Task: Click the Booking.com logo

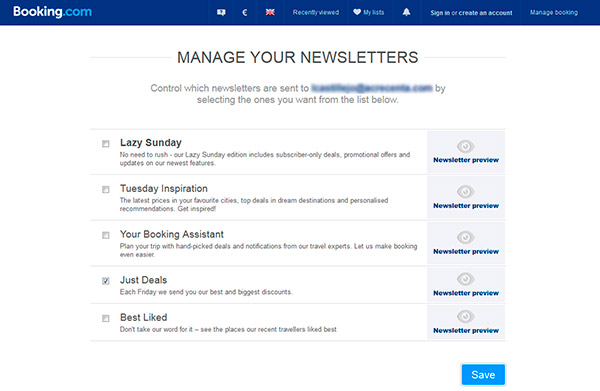Action: pyautogui.click(x=52, y=12)
